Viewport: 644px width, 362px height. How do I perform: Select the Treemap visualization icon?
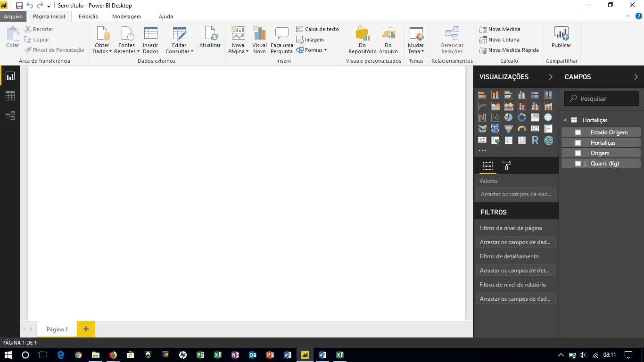(x=535, y=117)
